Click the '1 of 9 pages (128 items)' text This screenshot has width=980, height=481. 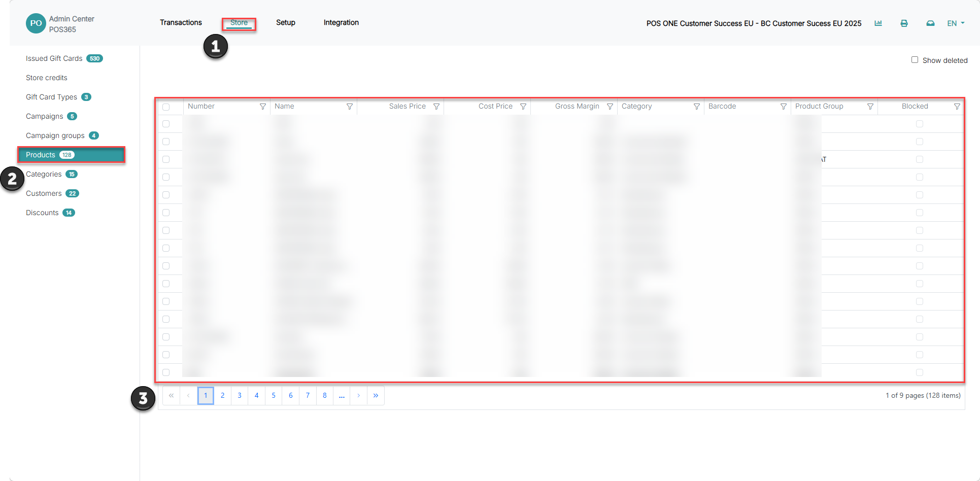click(x=923, y=395)
